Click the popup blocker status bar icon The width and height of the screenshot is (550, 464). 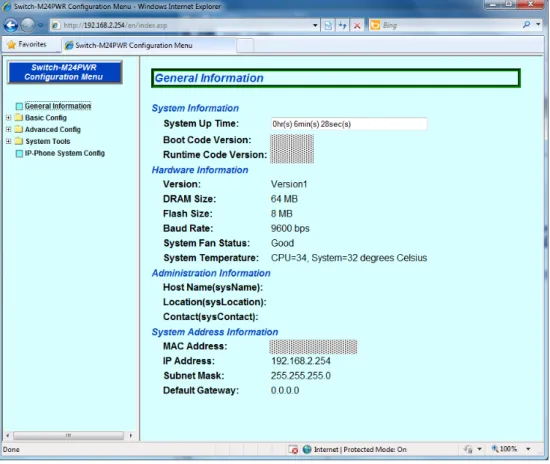click(x=293, y=449)
